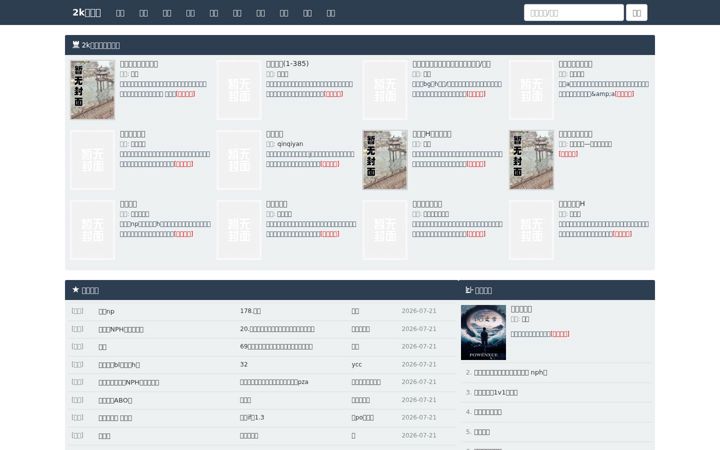This screenshot has width=720, height=450.
Task: Open the first navigation link after the logo
Action: click(x=120, y=13)
